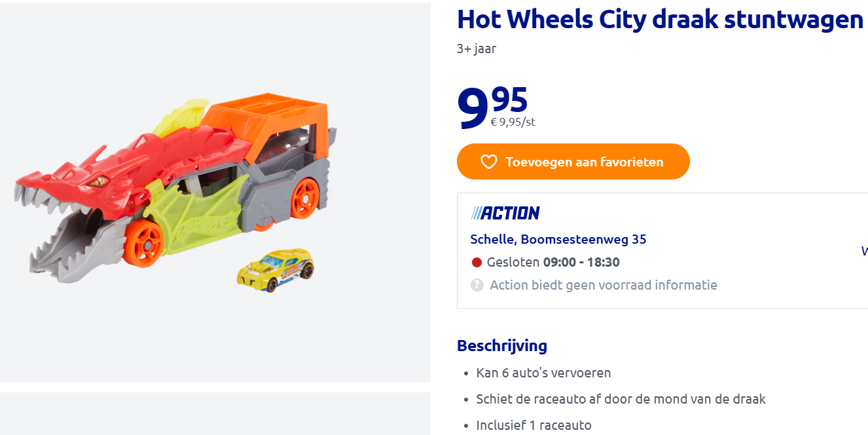This screenshot has width=868, height=435.
Task: Click the question mark icon beside voorraad informatie
Action: click(477, 285)
